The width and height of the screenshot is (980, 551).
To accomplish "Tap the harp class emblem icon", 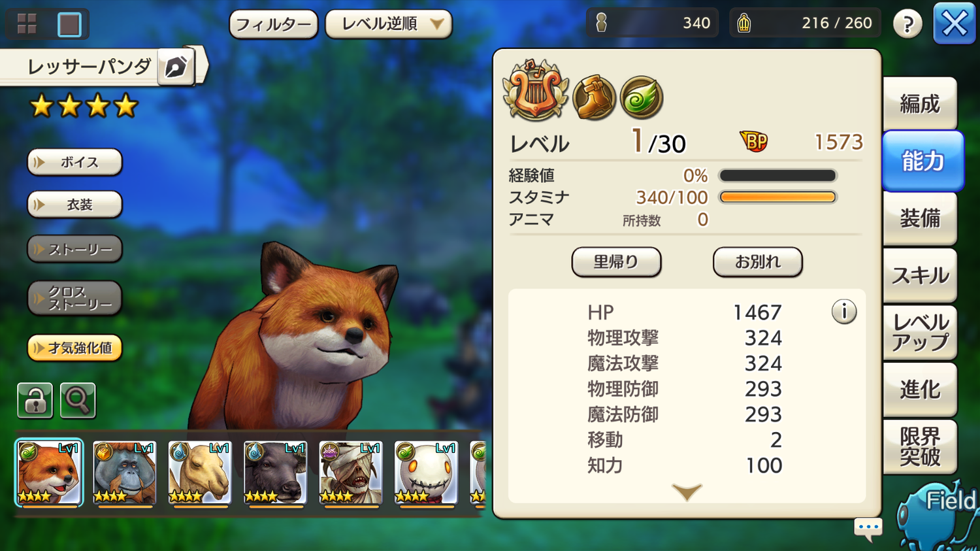I will (535, 90).
